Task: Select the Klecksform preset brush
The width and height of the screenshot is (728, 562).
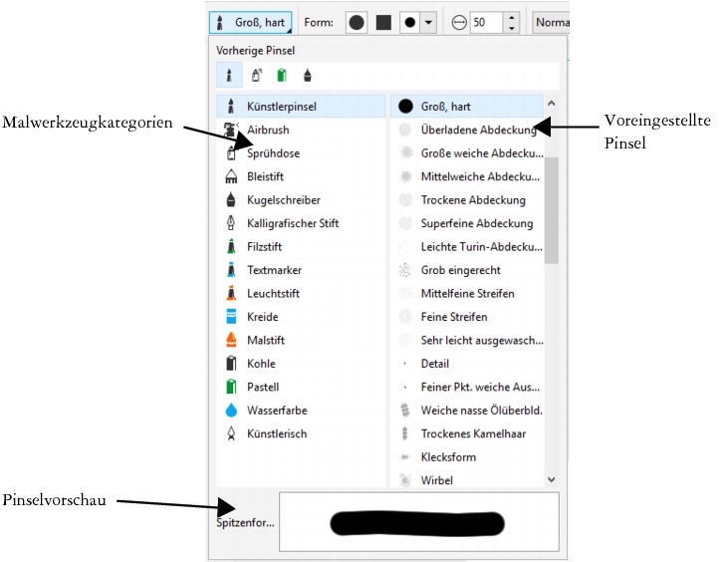Action: pos(448,457)
